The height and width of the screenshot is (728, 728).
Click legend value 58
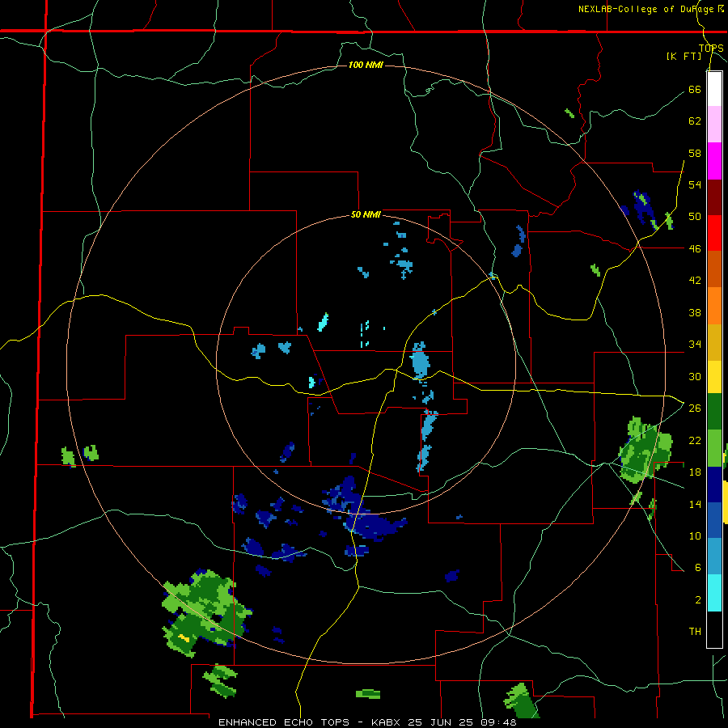(x=695, y=153)
